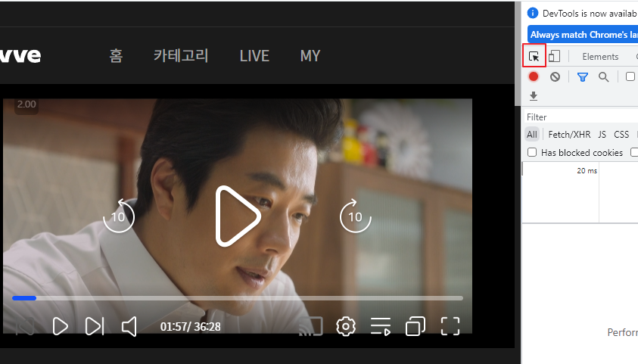Click the DevTools info icon
Viewport: 638px width, 364px height.
click(x=533, y=13)
